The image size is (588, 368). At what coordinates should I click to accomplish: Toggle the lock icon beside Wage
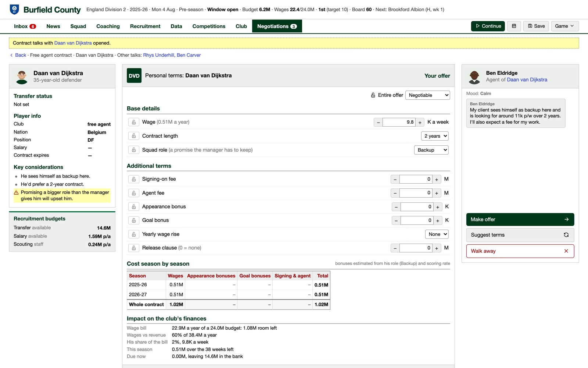[134, 122]
